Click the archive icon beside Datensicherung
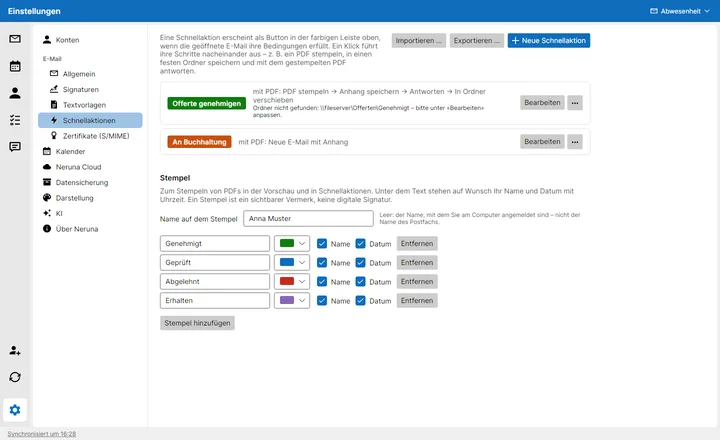This screenshot has height=440, width=720. [47, 182]
